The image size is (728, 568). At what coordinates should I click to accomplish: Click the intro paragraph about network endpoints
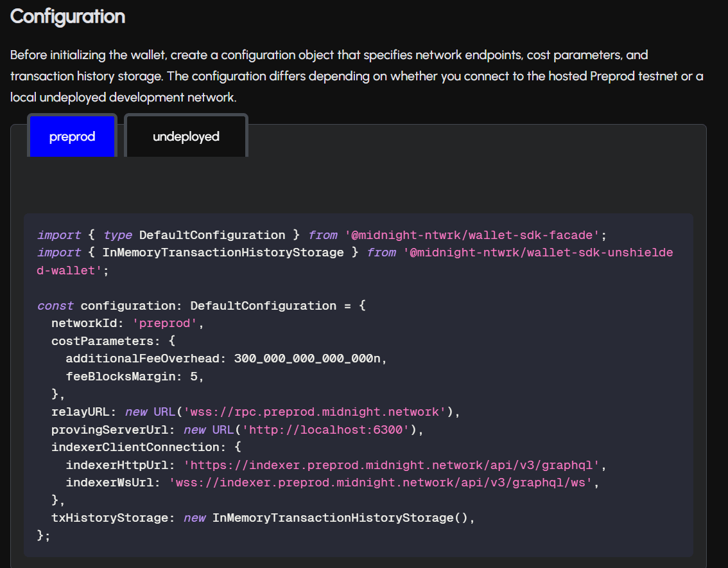(356, 76)
